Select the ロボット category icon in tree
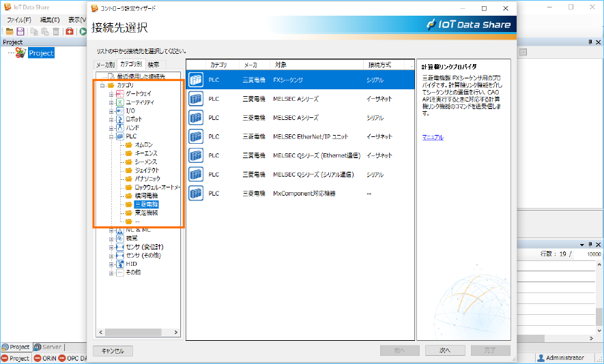 pos(119,119)
